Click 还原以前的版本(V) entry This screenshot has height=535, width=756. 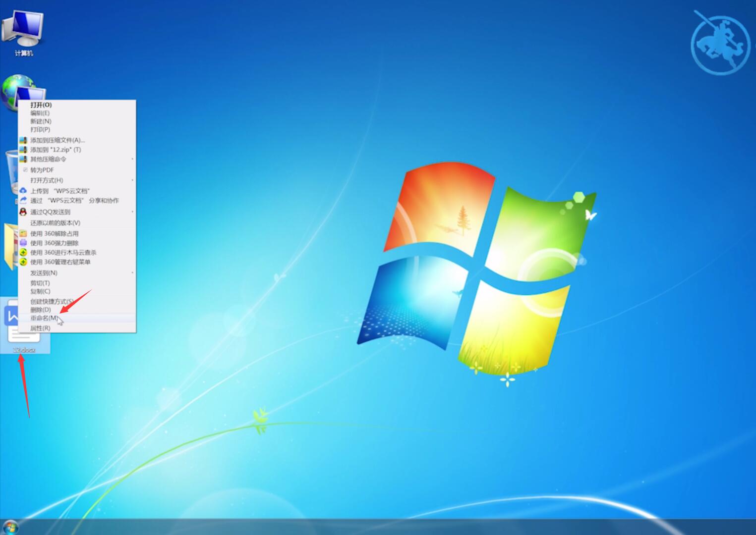(x=77, y=223)
